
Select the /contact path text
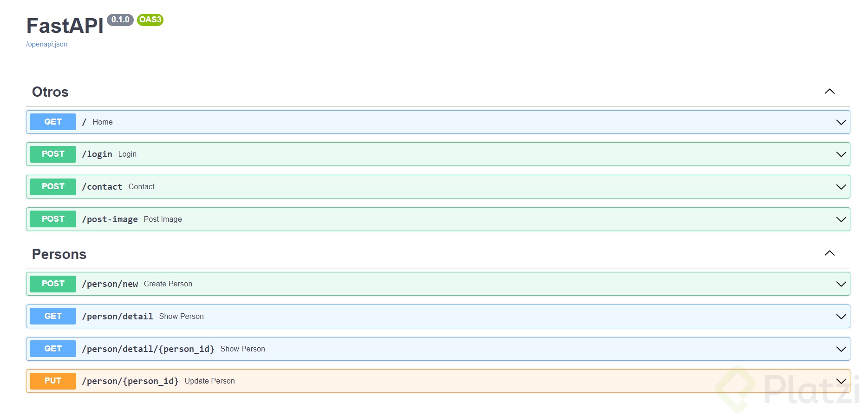[102, 187]
